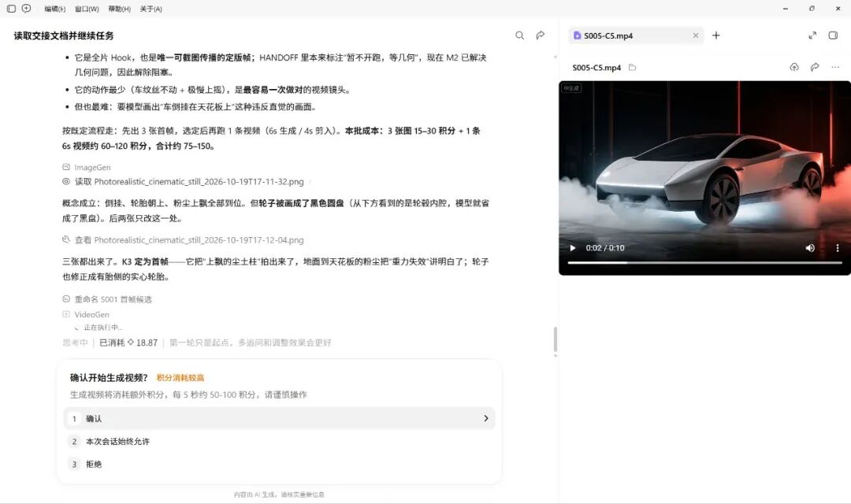Close the S005-C5.mp4 tab

point(695,35)
